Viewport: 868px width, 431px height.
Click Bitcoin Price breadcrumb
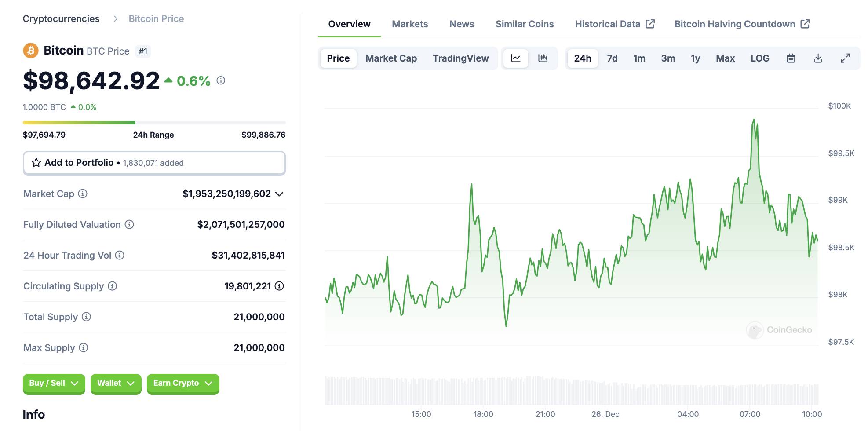(156, 19)
